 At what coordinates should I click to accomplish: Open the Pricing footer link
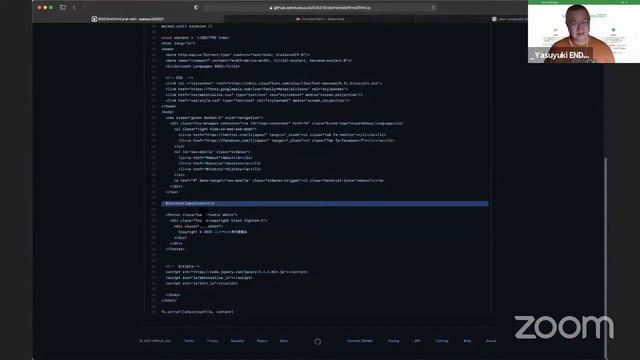393,341
